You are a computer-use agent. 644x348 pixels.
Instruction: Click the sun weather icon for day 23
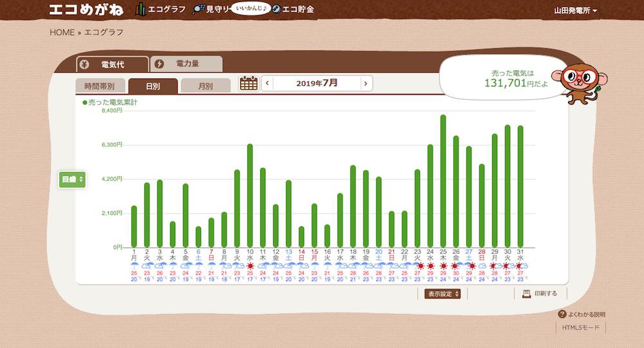click(420, 266)
